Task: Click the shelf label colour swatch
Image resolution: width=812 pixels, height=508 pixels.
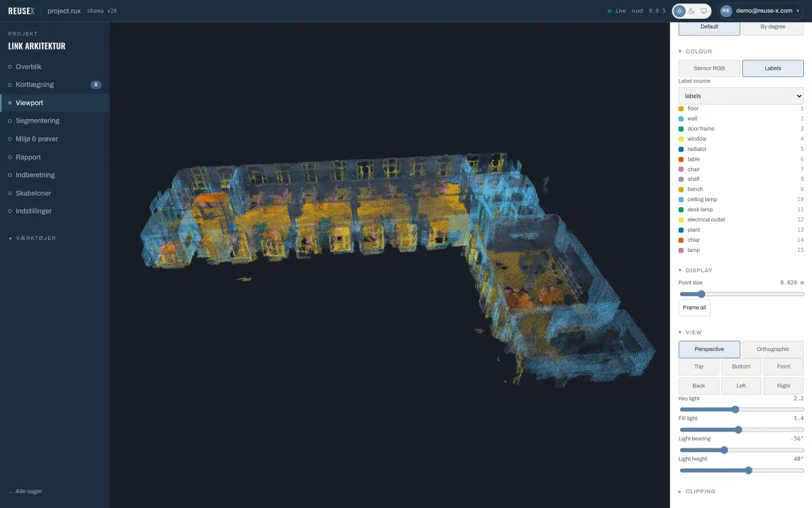Action: 681,179
